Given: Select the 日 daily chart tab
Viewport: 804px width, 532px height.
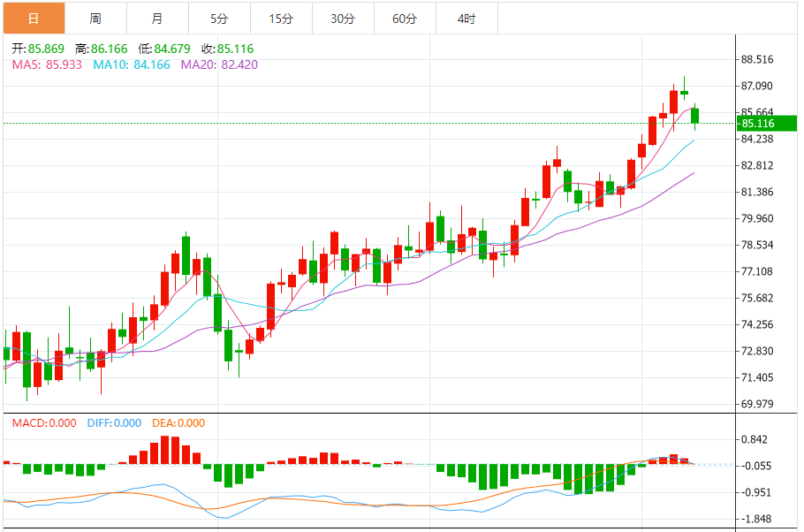Looking at the screenshot, I should tap(34, 19).
